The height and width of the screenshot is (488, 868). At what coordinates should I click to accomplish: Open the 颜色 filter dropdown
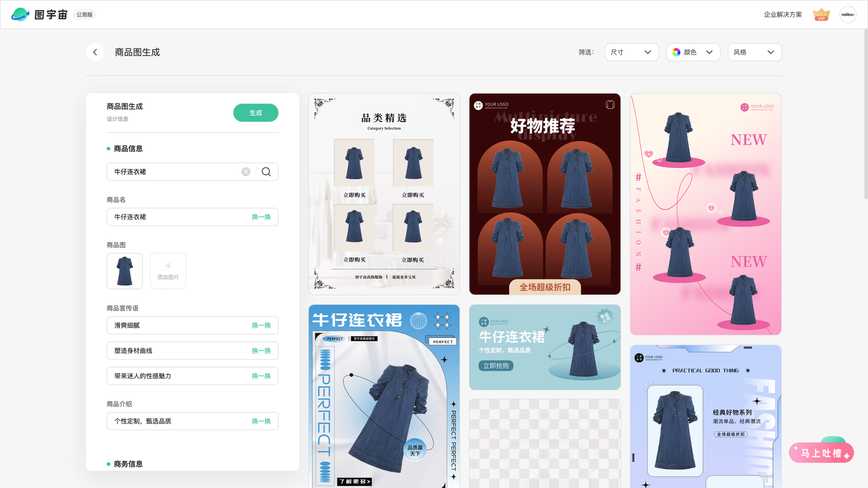(x=693, y=52)
